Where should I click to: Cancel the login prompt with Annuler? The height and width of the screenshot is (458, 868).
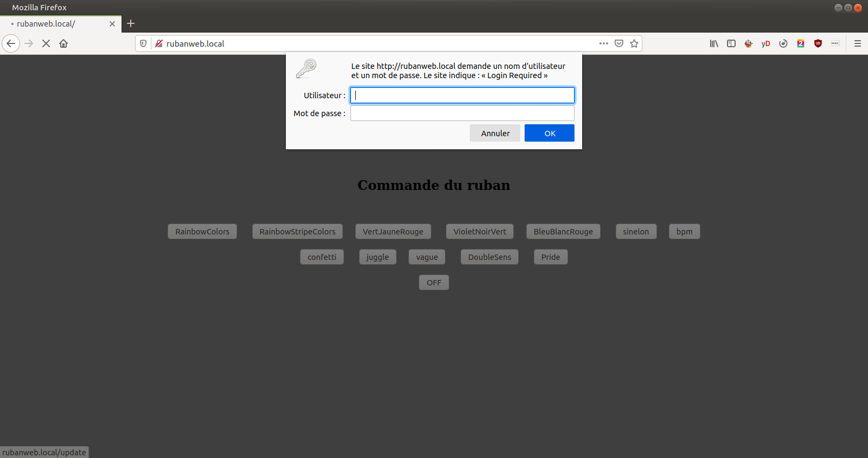[x=495, y=133]
